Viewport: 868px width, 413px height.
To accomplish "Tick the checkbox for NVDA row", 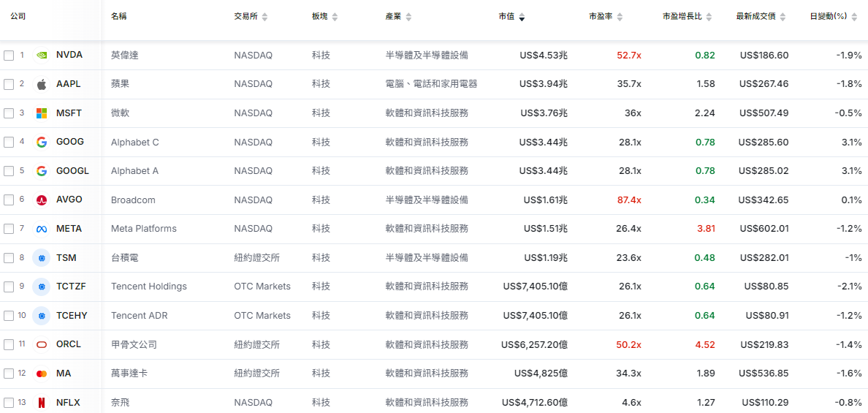I will pyautogui.click(x=9, y=56).
